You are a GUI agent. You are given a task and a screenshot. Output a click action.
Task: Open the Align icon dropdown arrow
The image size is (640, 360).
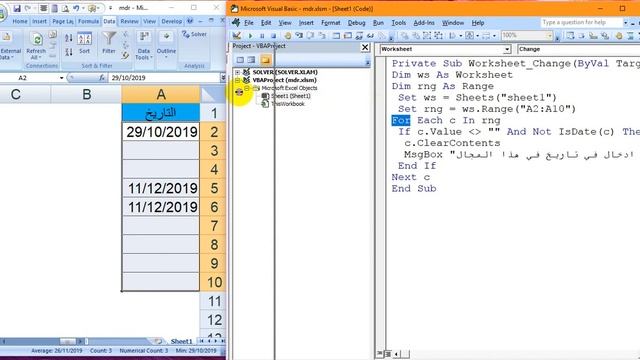460,36
